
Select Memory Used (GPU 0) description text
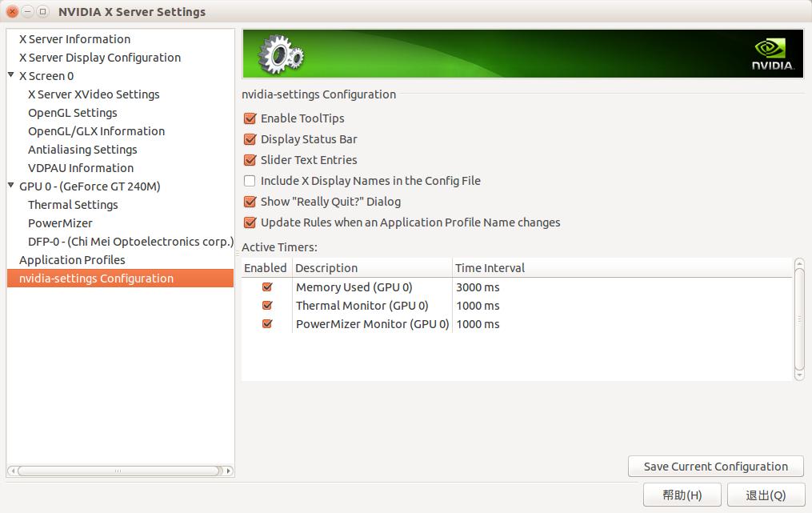(x=354, y=287)
